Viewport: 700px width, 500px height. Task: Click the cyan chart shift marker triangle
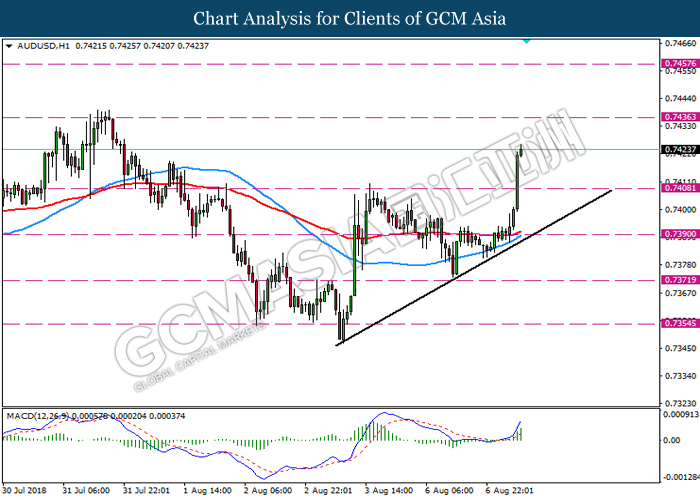point(527,41)
